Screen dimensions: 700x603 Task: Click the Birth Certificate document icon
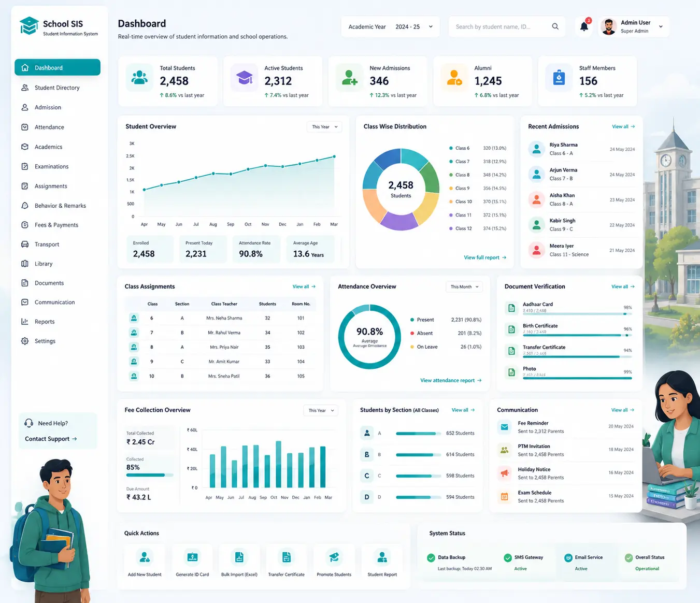pyautogui.click(x=511, y=329)
